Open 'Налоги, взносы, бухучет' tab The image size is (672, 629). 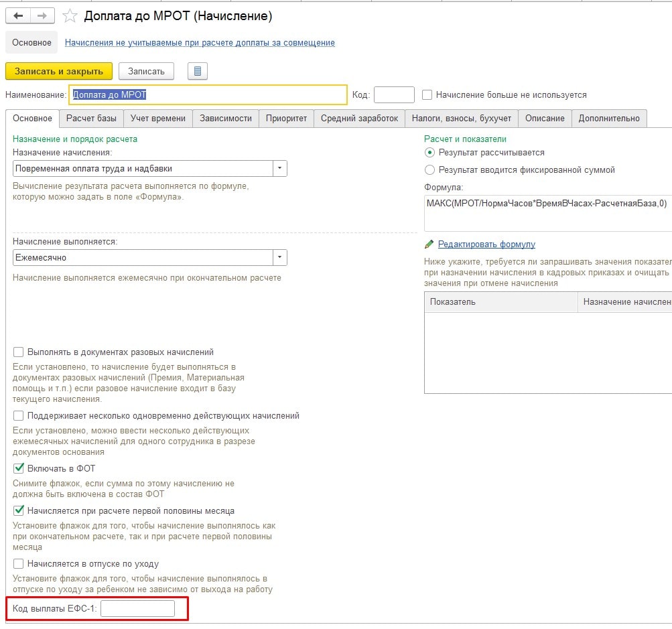(x=461, y=119)
